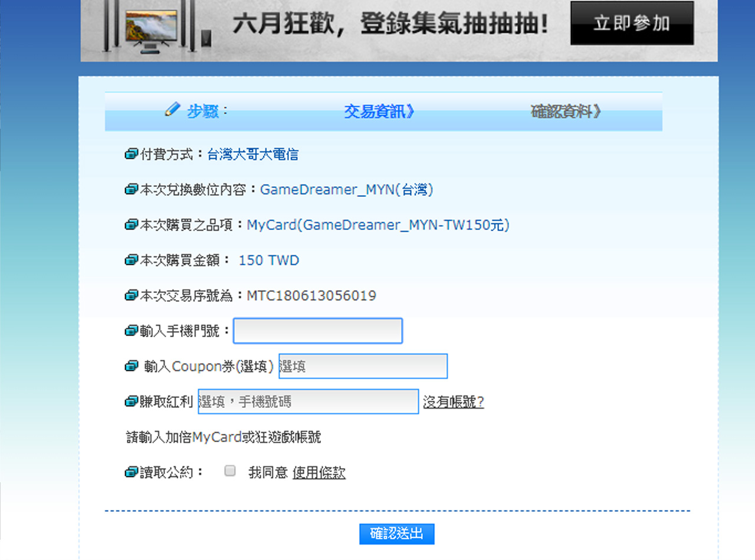
Task: Click the 立即參加 banner button
Action: [x=632, y=23]
